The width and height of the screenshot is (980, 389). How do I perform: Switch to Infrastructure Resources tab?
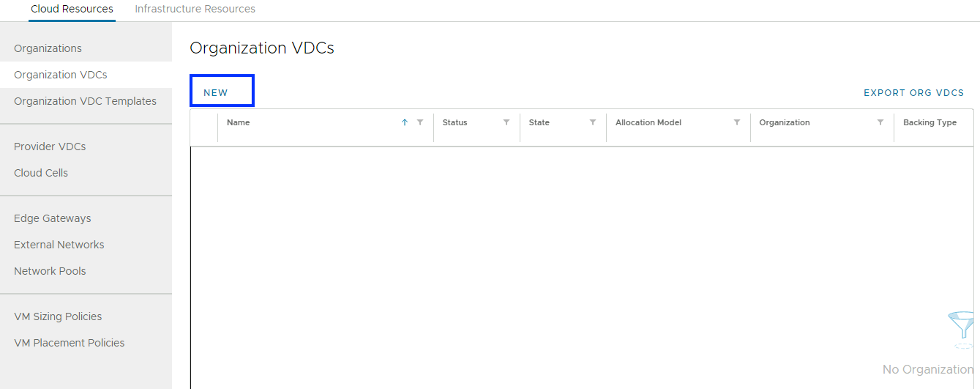point(195,9)
